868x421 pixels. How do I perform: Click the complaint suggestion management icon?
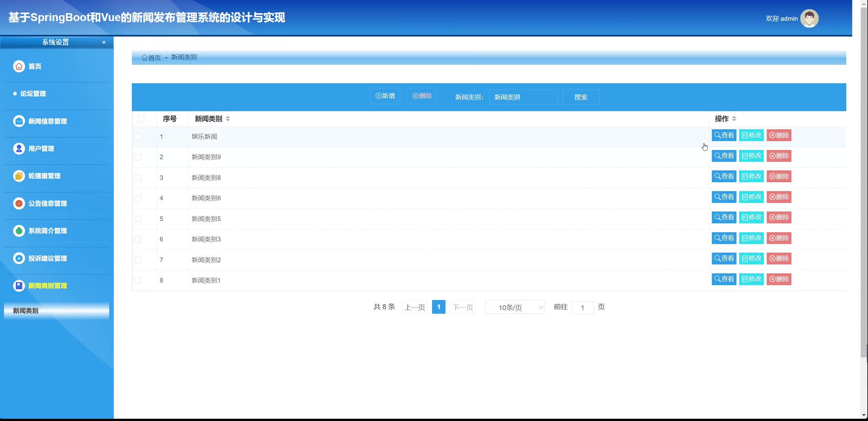(19, 258)
